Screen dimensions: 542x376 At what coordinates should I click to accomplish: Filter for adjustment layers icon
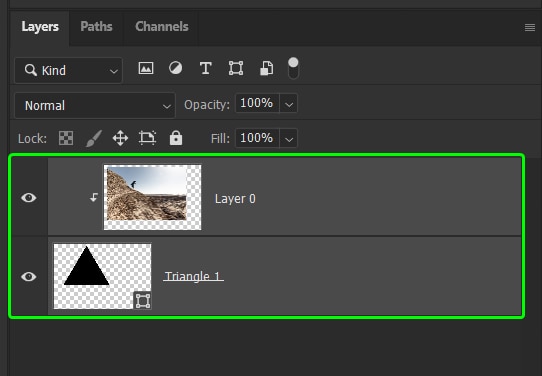coord(176,68)
